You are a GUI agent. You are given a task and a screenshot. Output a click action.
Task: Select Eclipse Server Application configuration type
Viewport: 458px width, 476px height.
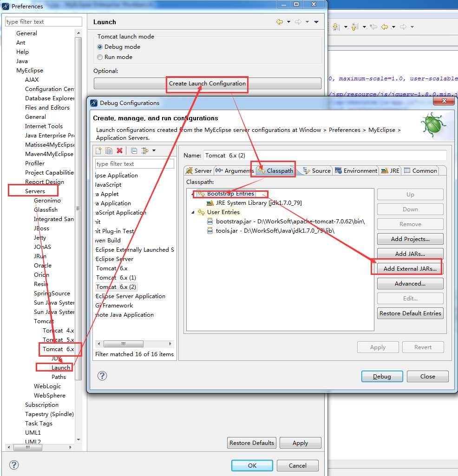point(131,296)
